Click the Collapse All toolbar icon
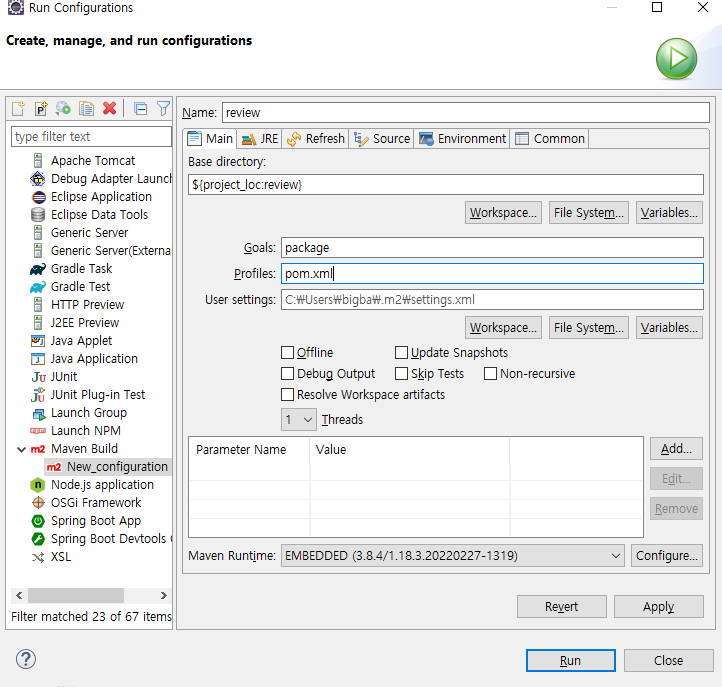 (x=140, y=109)
